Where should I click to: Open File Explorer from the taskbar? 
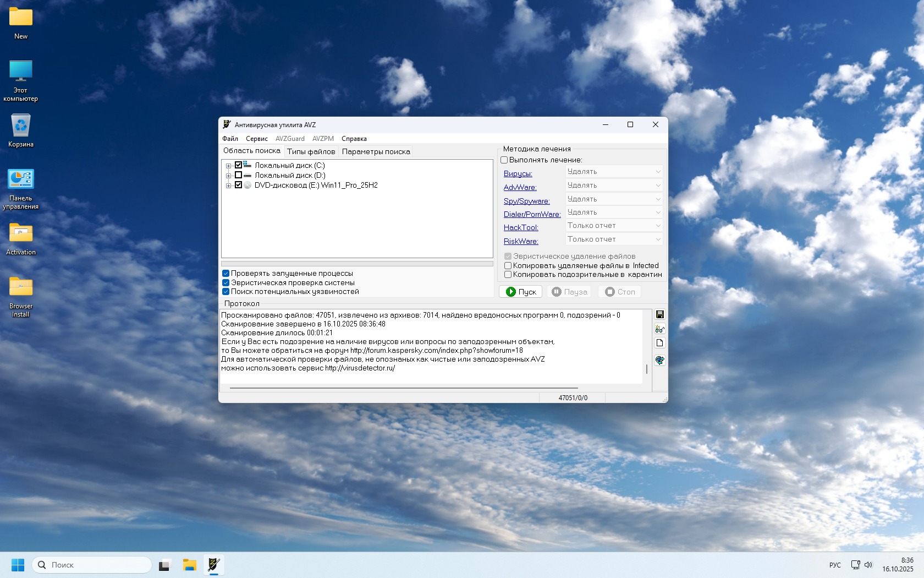(x=189, y=565)
